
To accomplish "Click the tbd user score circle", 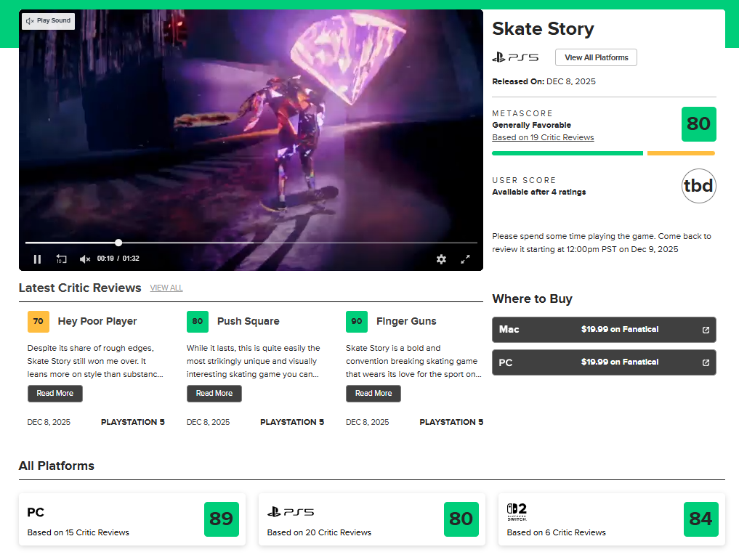I will [698, 186].
